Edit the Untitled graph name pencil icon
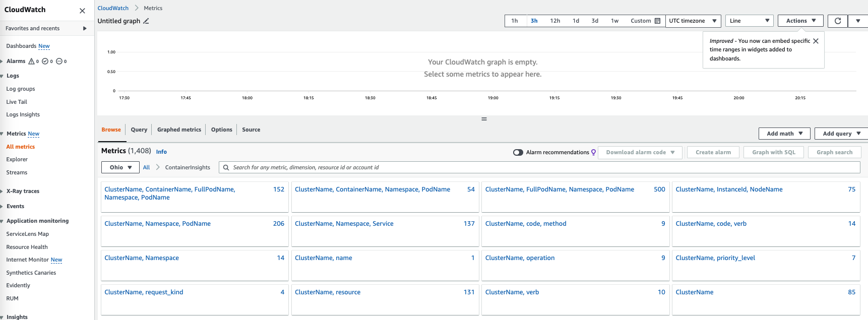Image resolution: width=868 pixels, height=320 pixels. click(146, 21)
